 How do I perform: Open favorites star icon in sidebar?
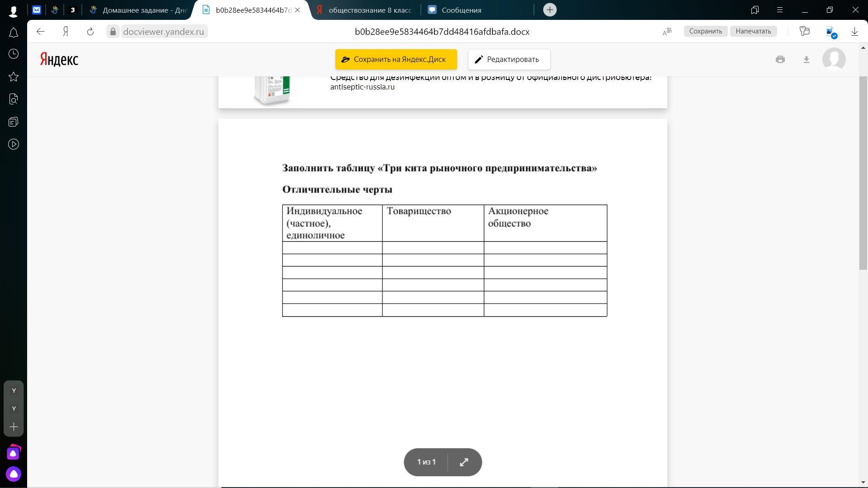click(x=14, y=77)
